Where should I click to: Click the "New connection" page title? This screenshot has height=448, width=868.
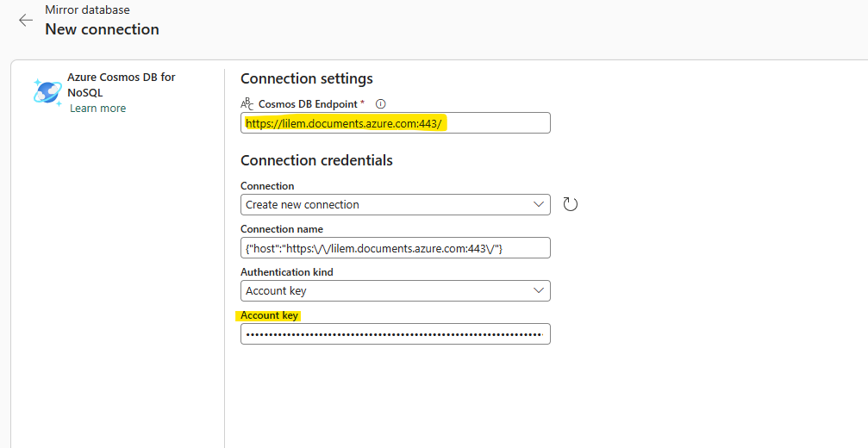click(x=102, y=29)
